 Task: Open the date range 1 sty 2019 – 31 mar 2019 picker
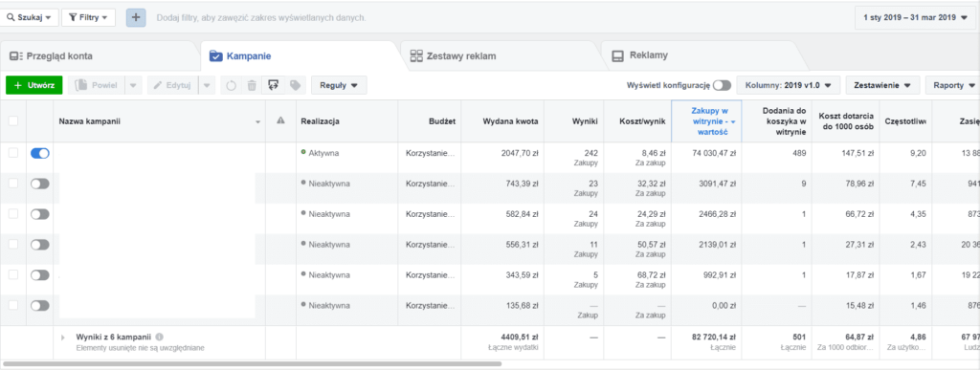[914, 18]
